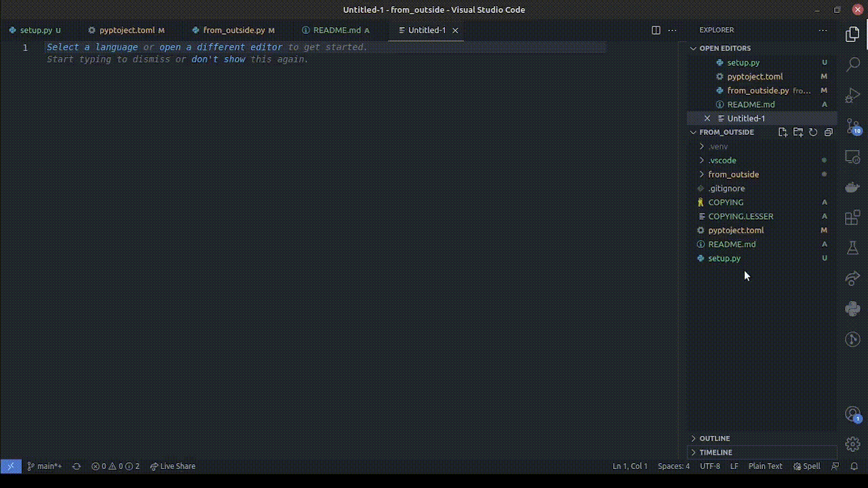Open the Testing flask icon
The width and height of the screenshot is (868, 488).
point(852,249)
